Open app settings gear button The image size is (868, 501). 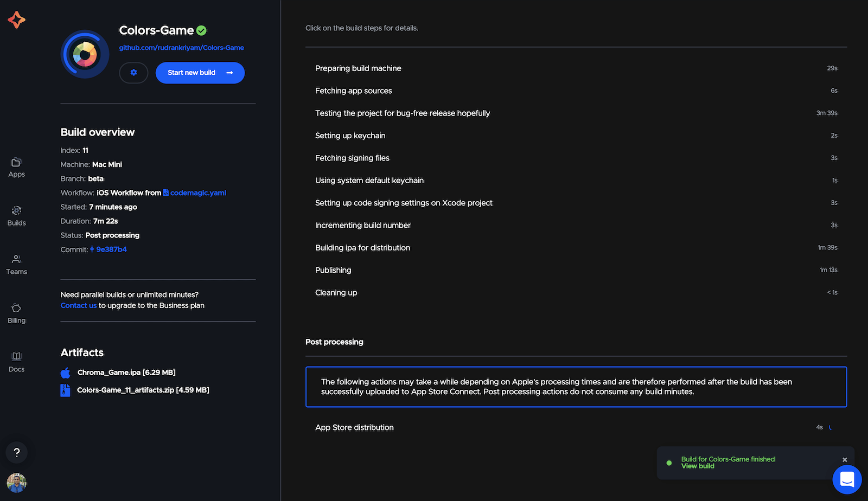pos(133,73)
